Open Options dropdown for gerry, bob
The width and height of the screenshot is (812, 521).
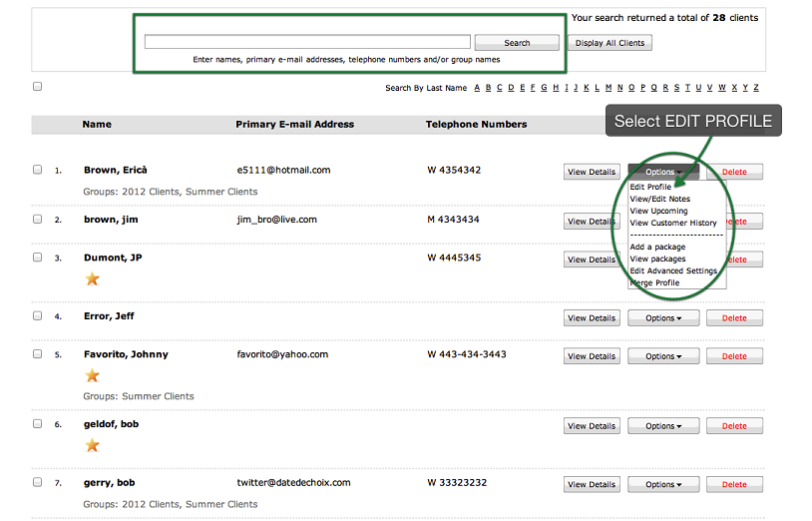coord(662,485)
